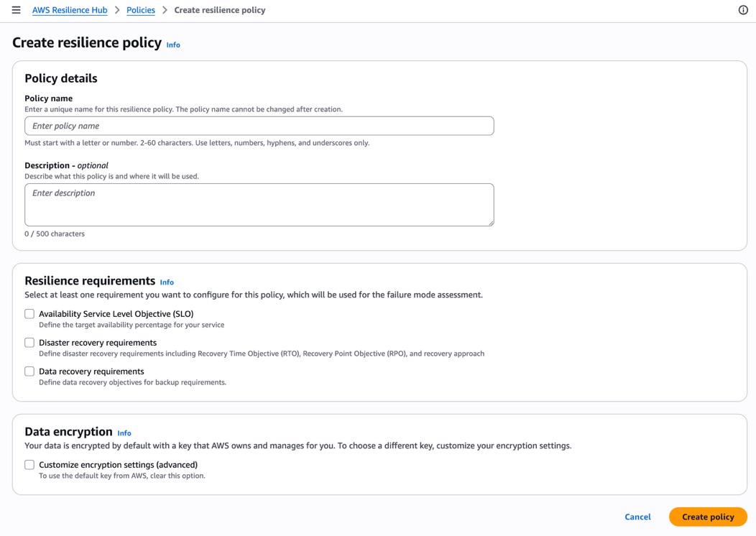Screen dimensions: 756x536
Task: Click the description textarea resize handle
Action: pyautogui.click(x=491, y=223)
